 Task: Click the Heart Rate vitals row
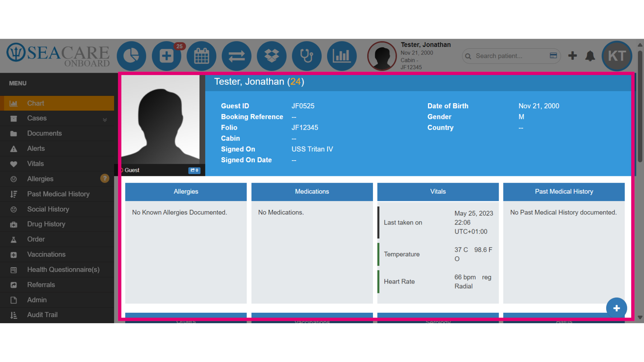438,282
